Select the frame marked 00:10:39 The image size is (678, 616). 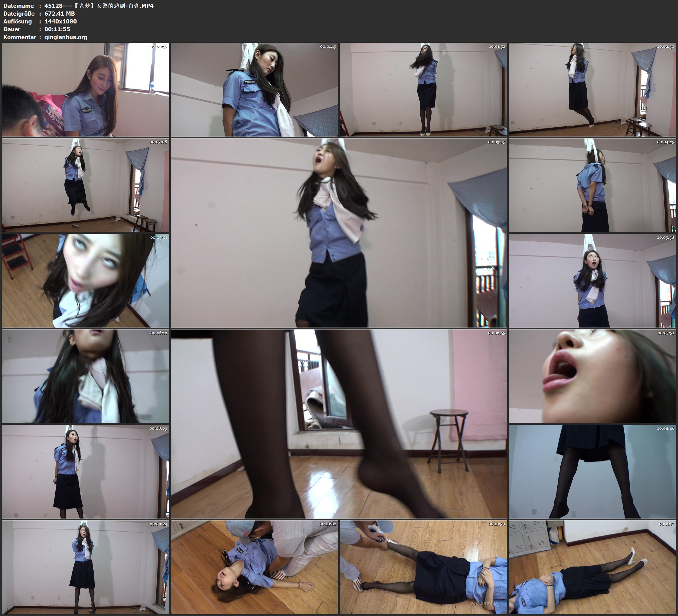coord(423,567)
